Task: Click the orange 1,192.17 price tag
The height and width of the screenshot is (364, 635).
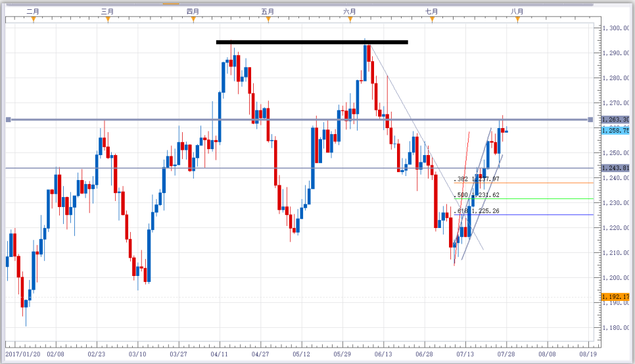Action: 615,297
